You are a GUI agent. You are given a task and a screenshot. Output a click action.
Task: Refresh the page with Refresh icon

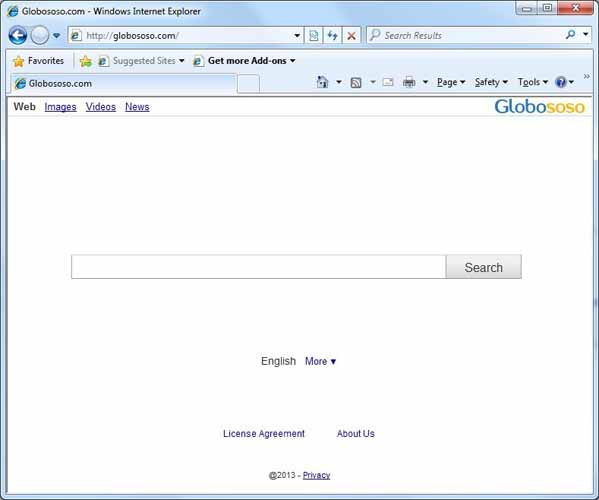332,36
